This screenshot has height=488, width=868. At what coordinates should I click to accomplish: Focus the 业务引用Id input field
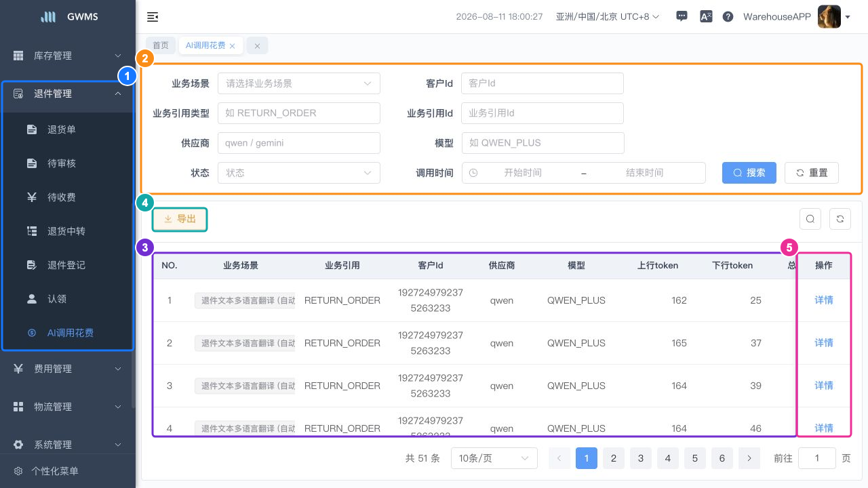[542, 113]
